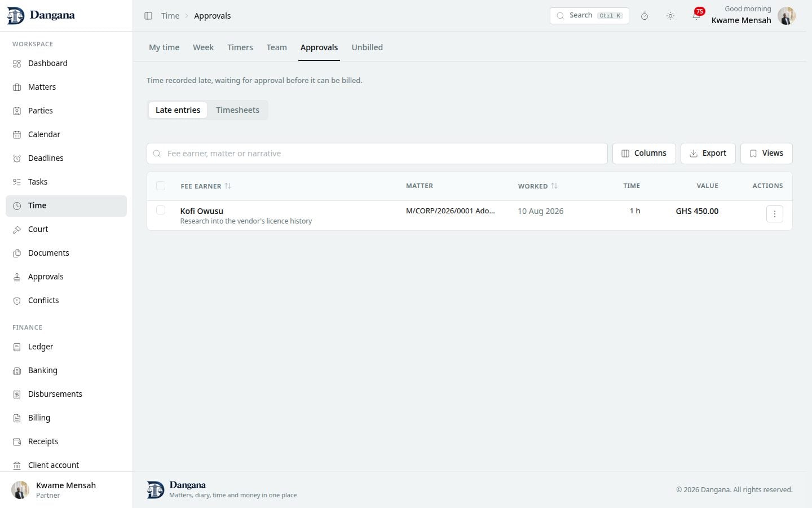
Task: Open the timer stopwatch icon in header
Action: point(645,16)
